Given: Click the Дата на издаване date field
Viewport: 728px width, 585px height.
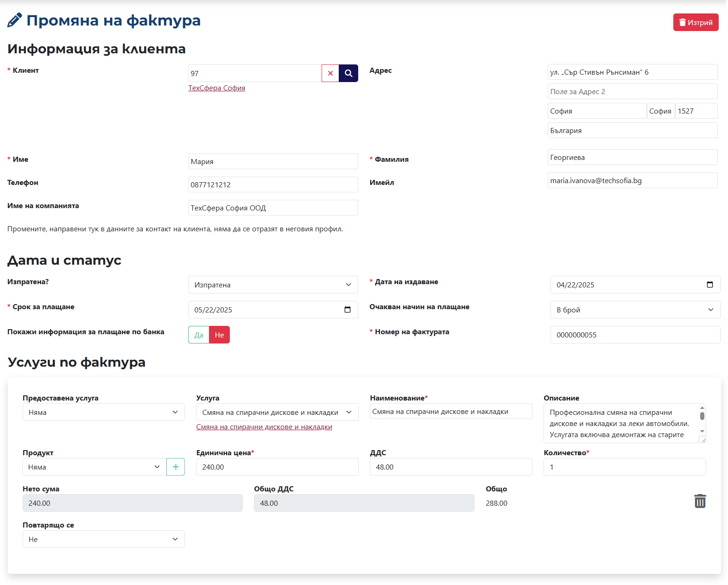Looking at the screenshot, I should [x=635, y=285].
